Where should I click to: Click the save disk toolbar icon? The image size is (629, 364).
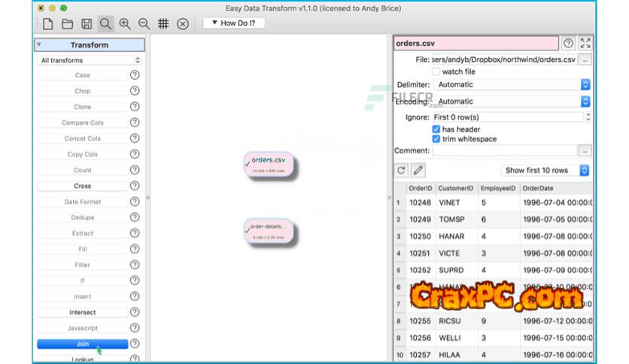coord(87,24)
